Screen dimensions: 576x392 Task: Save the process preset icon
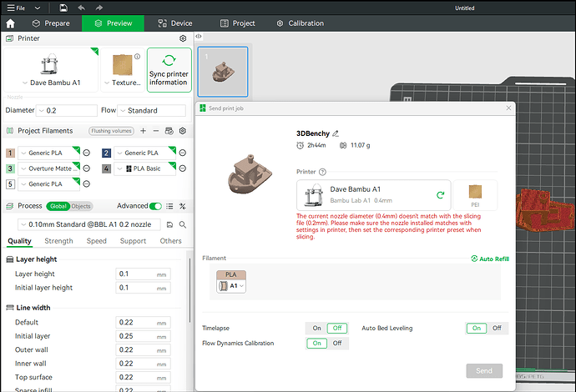coord(169,224)
